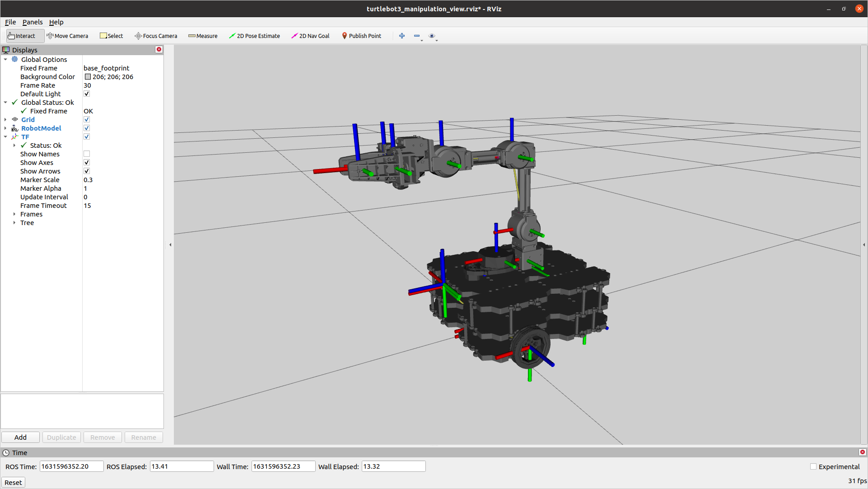The width and height of the screenshot is (868, 489).
Task: Select the Move Camera tool
Action: (67, 36)
